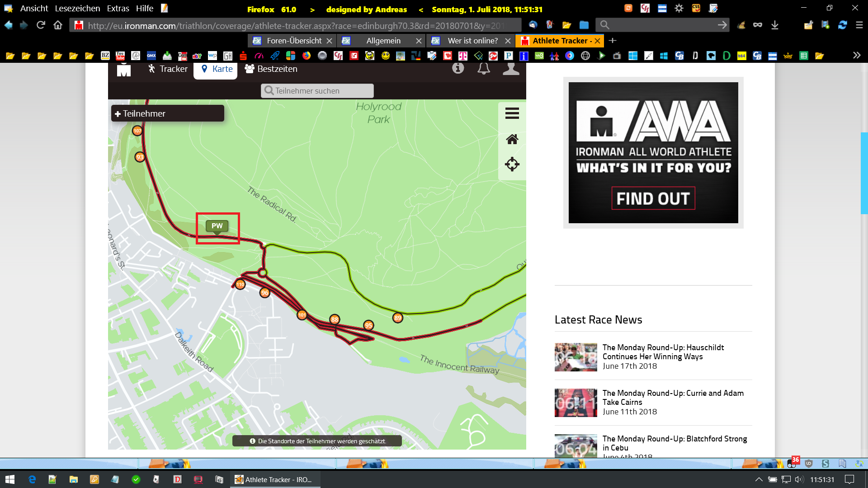Click the notification bell icon
Screen dimensions: 868x488
point(483,69)
